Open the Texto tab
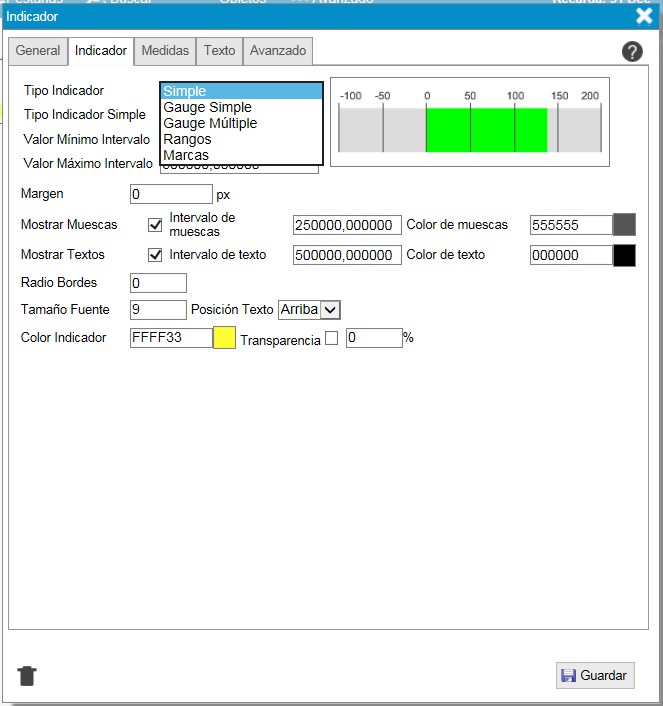The height and width of the screenshot is (706, 663). coord(220,51)
